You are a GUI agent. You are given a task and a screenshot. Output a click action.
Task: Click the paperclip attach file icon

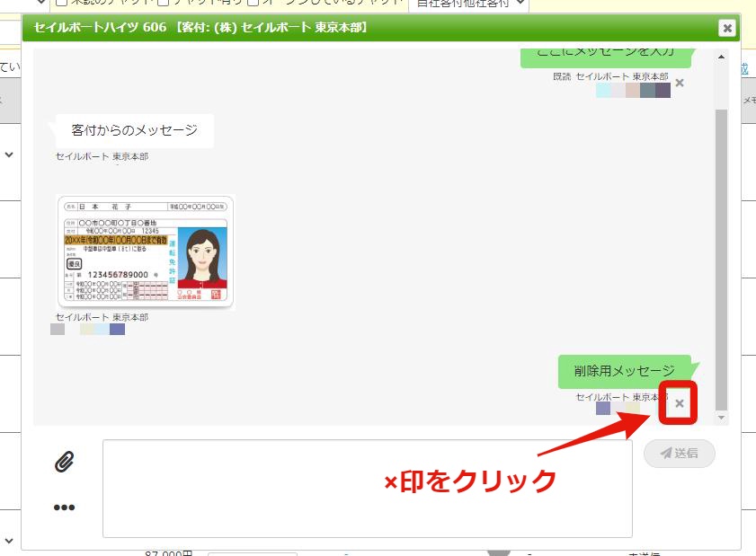click(x=65, y=462)
